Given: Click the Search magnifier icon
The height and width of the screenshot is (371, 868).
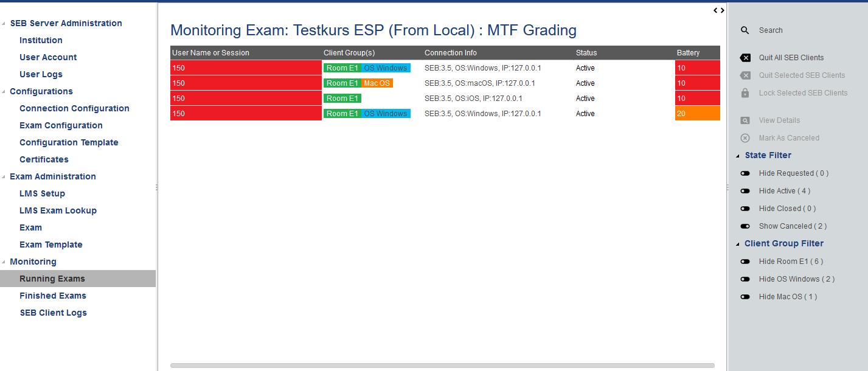Looking at the screenshot, I should [745, 30].
